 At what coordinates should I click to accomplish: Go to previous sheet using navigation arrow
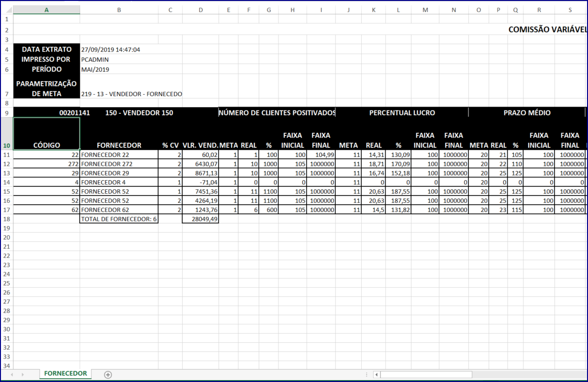coord(11,374)
